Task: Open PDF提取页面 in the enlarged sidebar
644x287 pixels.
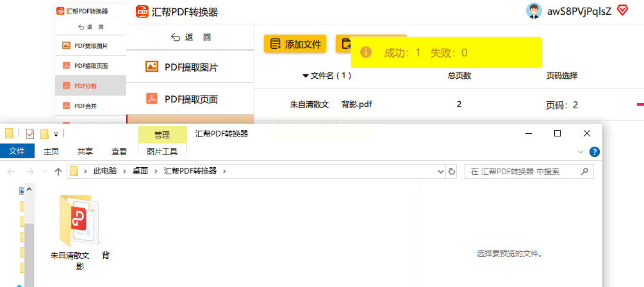Action: (190, 99)
